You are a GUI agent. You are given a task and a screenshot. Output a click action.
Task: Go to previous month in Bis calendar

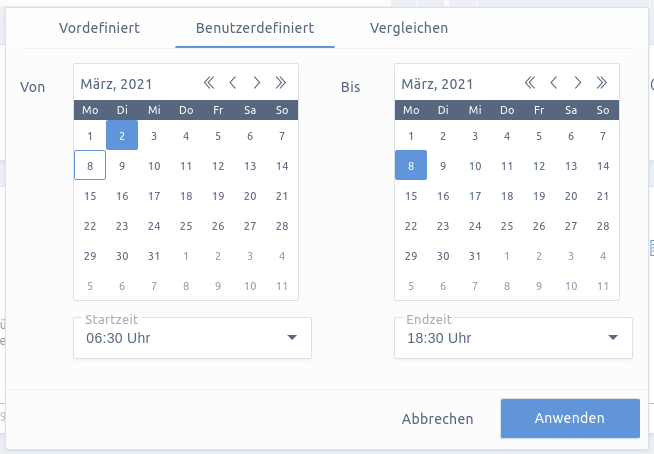tap(554, 83)
